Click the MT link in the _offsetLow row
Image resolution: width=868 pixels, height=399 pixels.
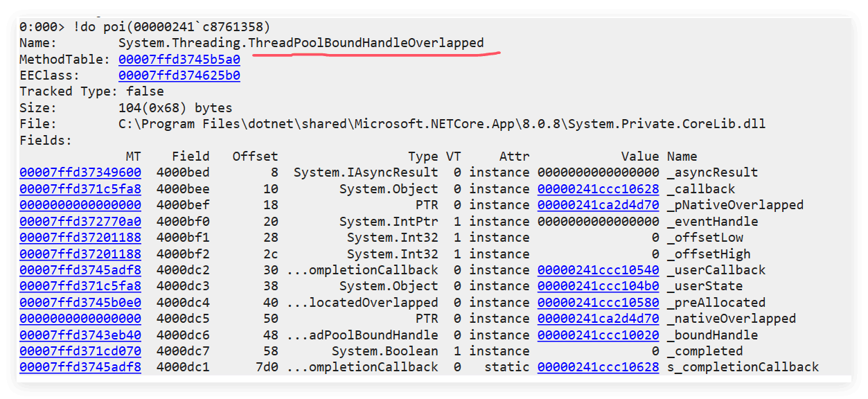(80, 238)
